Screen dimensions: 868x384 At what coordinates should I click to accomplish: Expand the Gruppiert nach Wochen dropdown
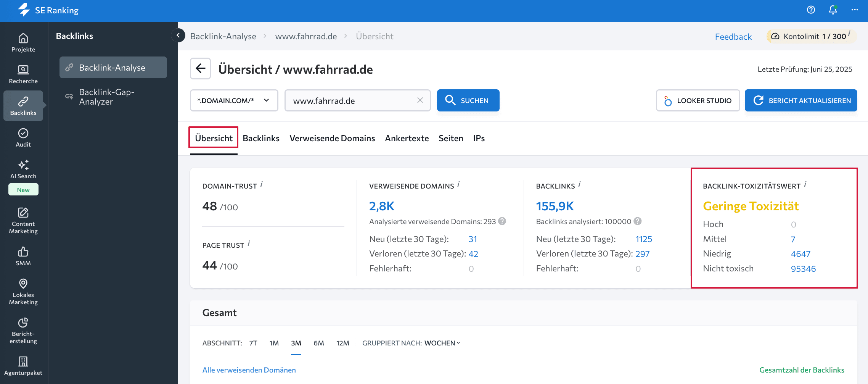pos(442,343)
